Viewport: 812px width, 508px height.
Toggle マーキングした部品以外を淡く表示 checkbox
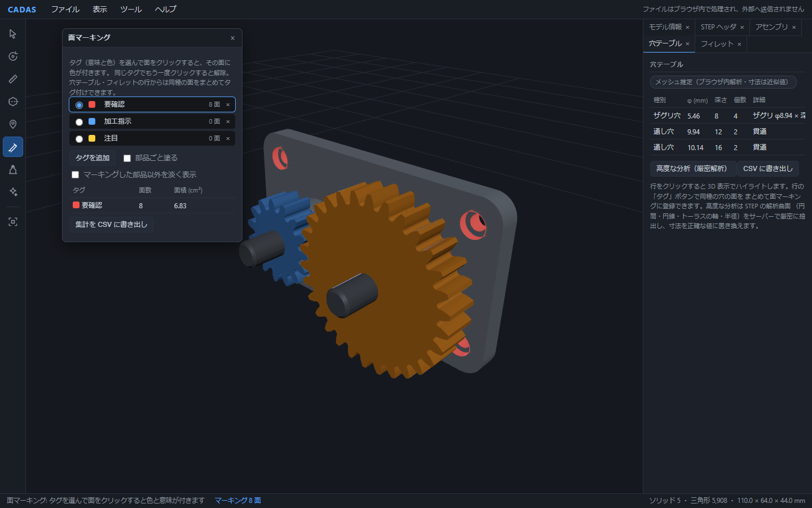75,175
